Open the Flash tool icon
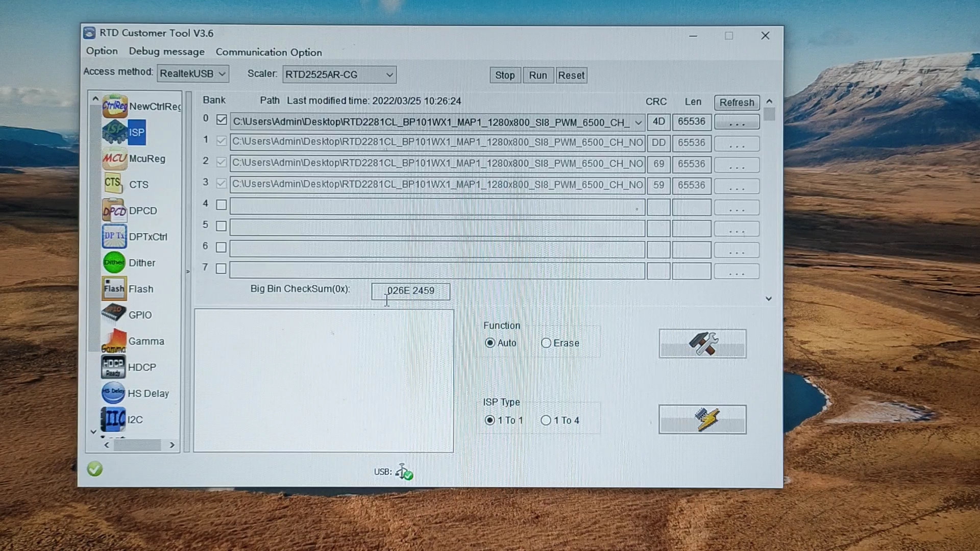 114,289
